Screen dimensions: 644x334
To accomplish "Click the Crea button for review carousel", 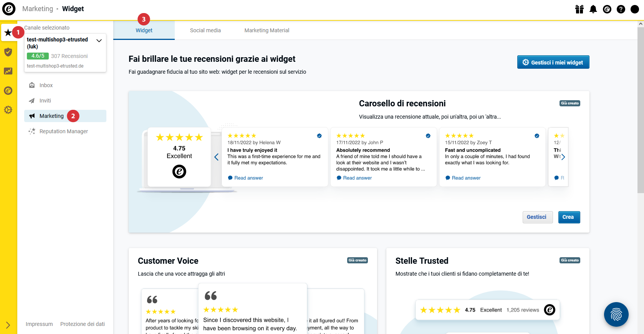I will 569,217.
